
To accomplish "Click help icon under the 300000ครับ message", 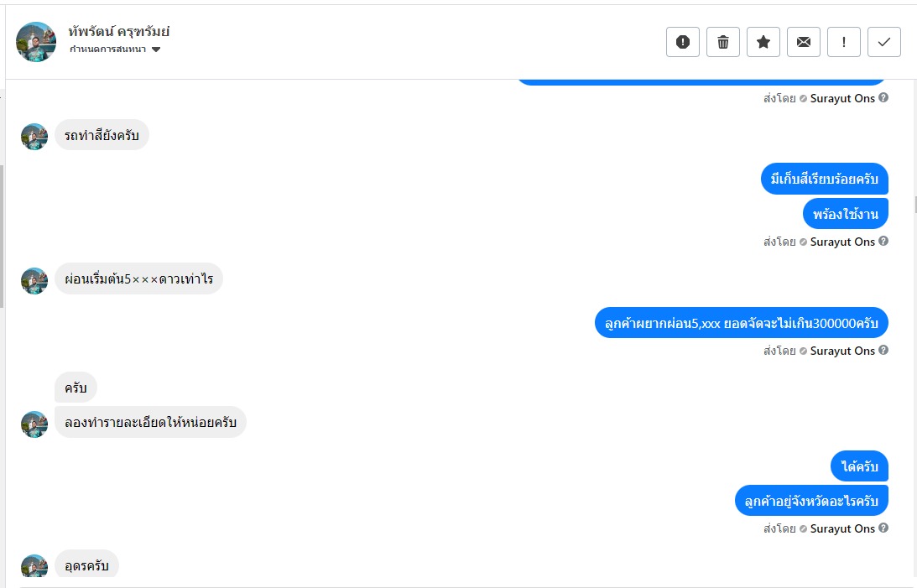I will tap(883, 351).
